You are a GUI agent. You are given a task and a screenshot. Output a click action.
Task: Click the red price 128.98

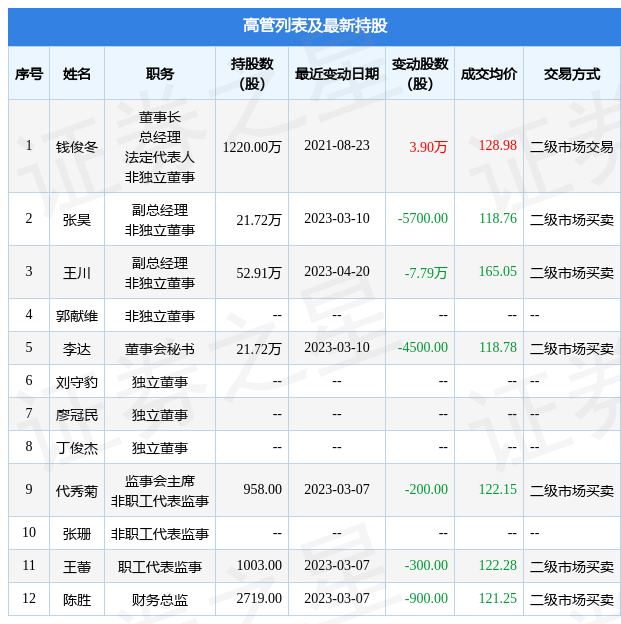498,145
